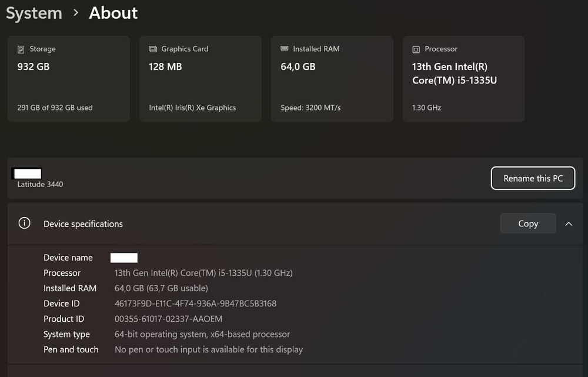Click the Latitude 3440 model name

pos(40,184)
